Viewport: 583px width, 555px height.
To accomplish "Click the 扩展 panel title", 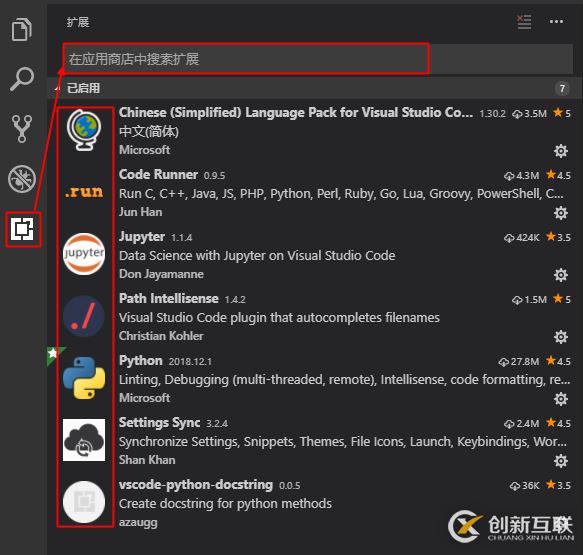I will coord(78,22).
